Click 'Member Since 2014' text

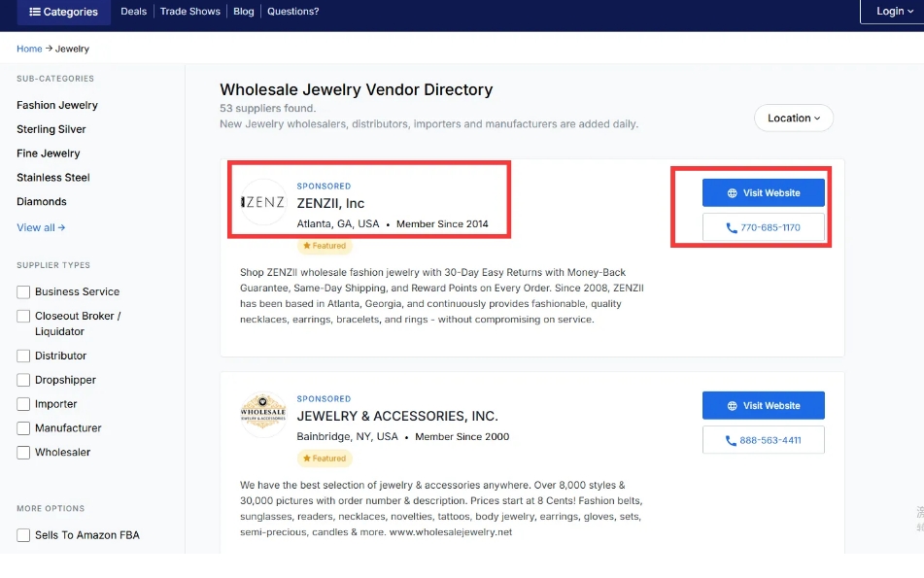[442, 223]
